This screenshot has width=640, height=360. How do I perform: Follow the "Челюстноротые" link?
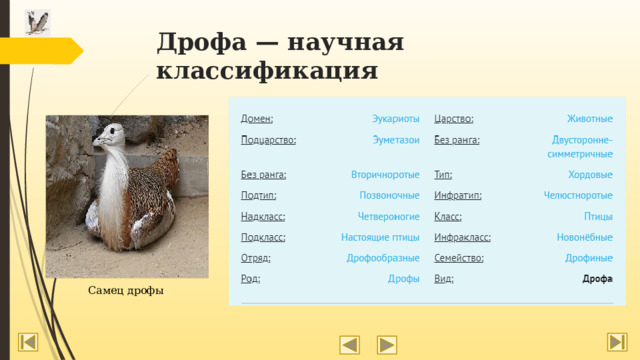[578, 196]
